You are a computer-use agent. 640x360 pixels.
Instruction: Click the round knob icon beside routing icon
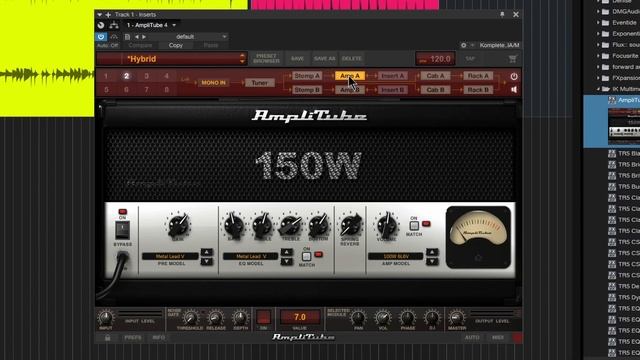tap(101, 25)
